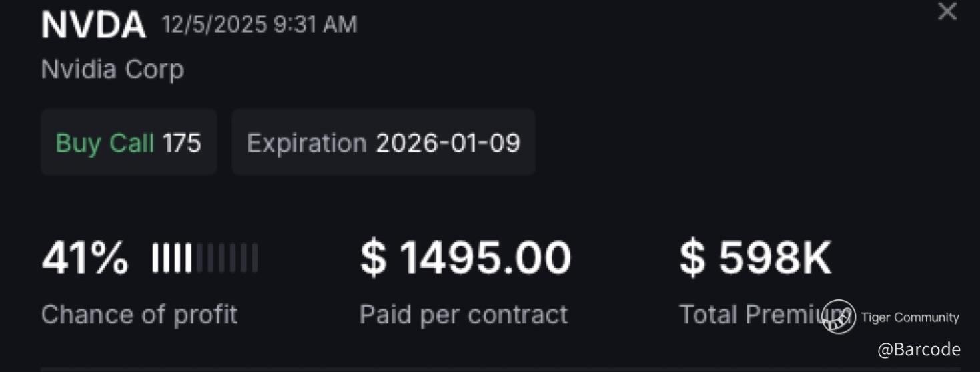The width and height of the screenshot is (980, 372).
Task: Click the $ 598K premium amount
Action: point(756,258)
